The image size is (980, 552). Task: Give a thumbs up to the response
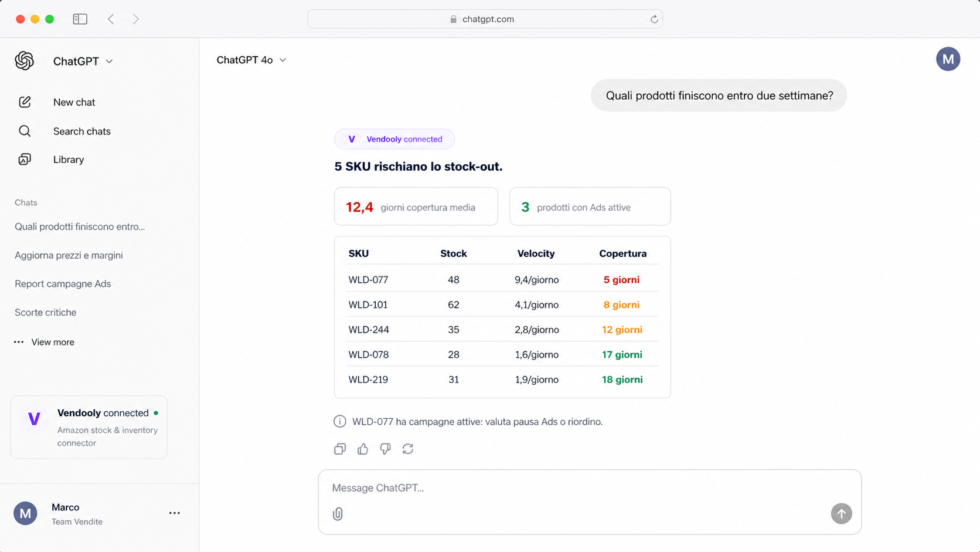363,449
